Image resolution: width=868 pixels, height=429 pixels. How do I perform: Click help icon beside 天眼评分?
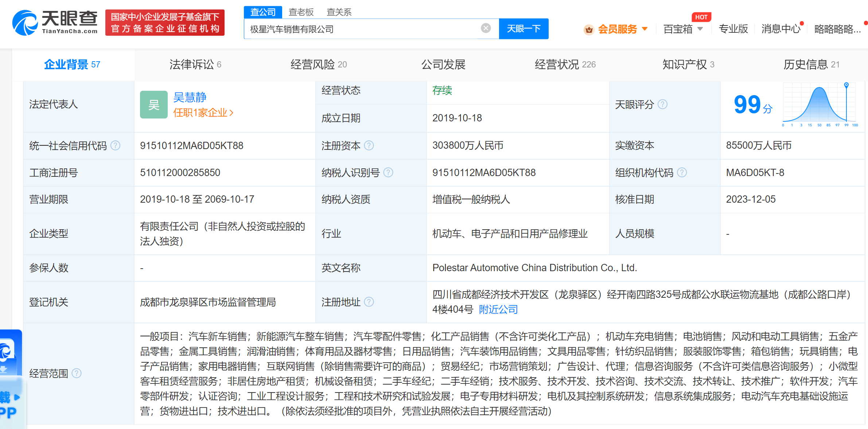pos(662,105)
